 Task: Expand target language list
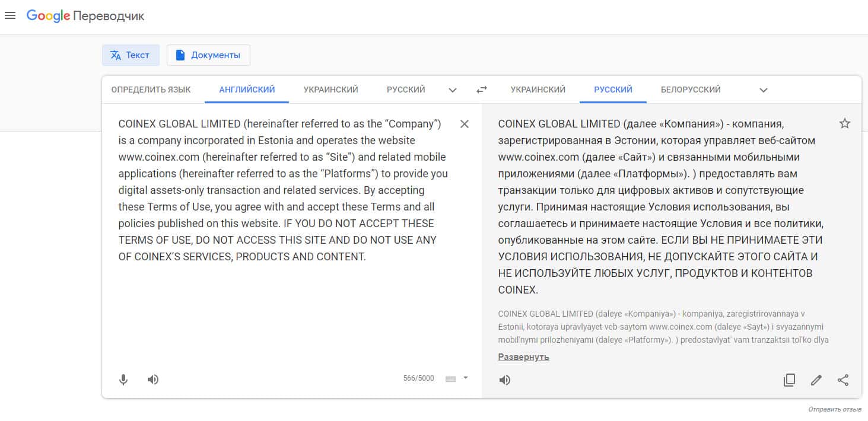(x=764, y=90)
